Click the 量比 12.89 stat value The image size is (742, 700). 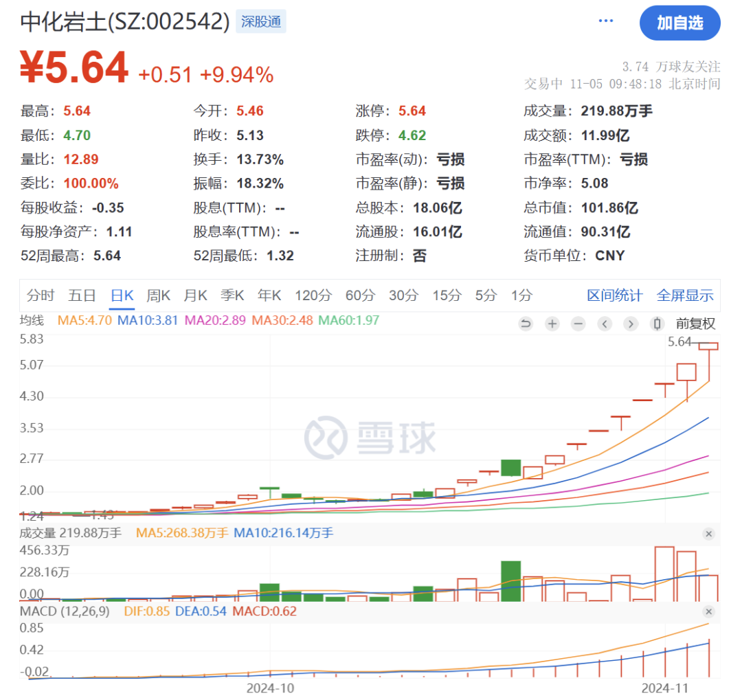(81, 159)
